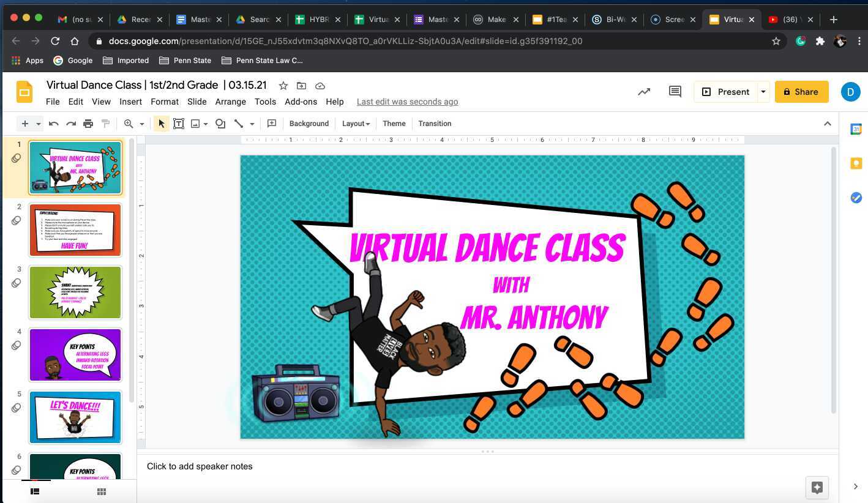The width and height of the screenshot is (868, 503).
Task: Open Google Keep from the side panel
Action: coord(856,163)
